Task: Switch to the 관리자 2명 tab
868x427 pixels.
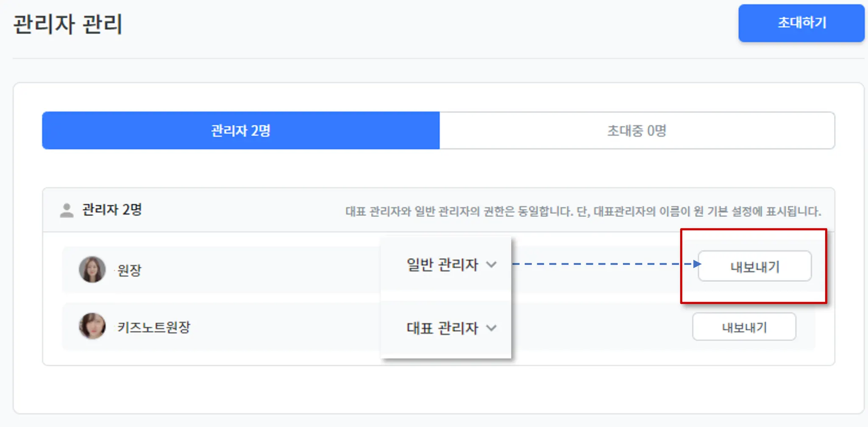Action: (x=241, y=130)
